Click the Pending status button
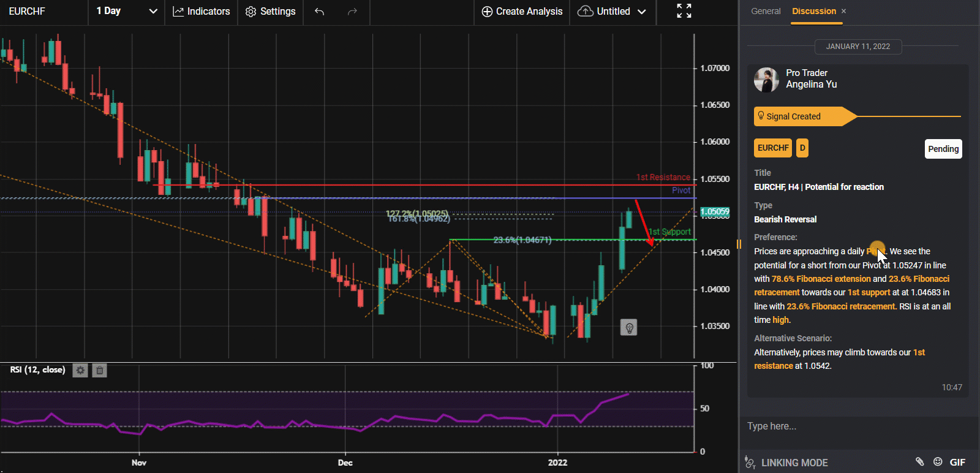The image size is (980, 473). [943, 149]
